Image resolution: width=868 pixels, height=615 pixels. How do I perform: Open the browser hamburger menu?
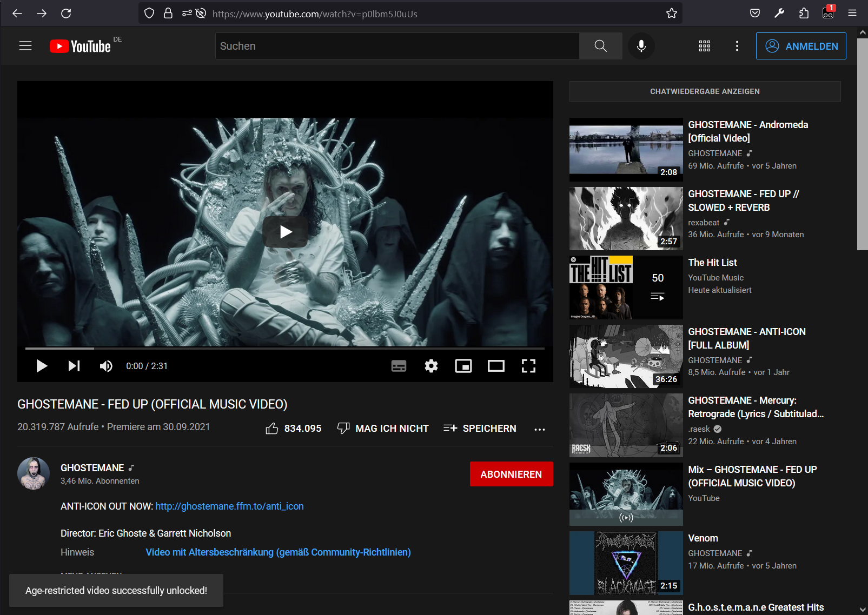coord(852,13)
